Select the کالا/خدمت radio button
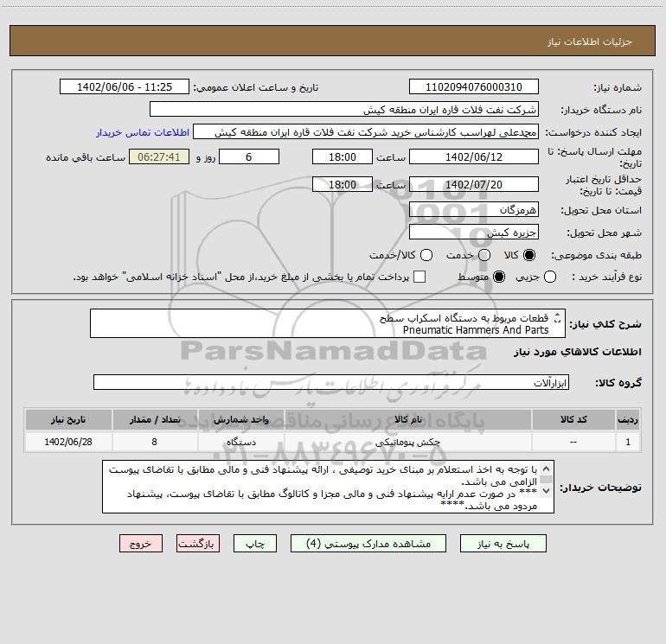This screenshot has height=644, width=666. click(x=426, y=255)
